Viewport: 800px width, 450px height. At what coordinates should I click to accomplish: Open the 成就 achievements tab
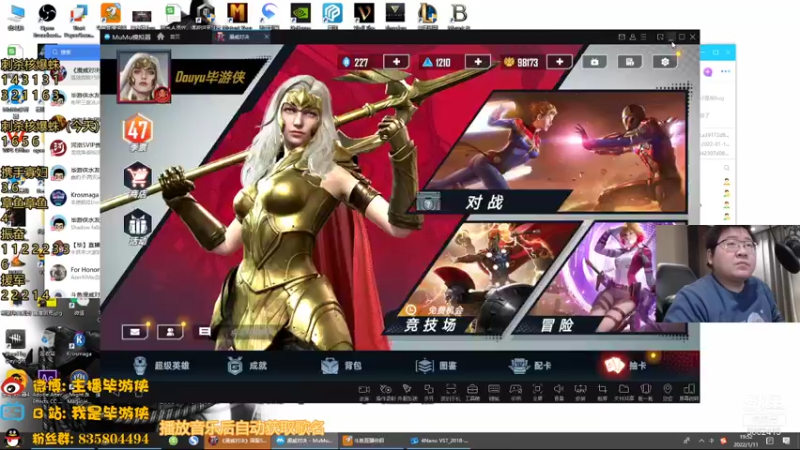(x=248, y=366)
